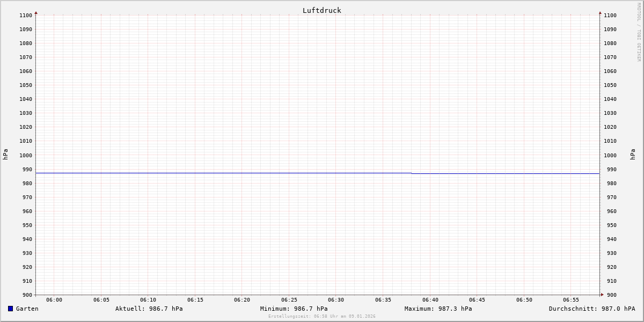Click the 06:40 time axis label
Viewport: 644px width, 322px height.
pyautogui.click(x=430, y=300)
